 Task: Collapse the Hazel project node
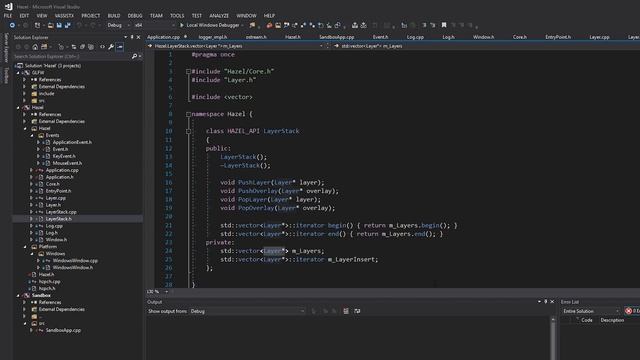pyautogui.click(x=18, y=108)
